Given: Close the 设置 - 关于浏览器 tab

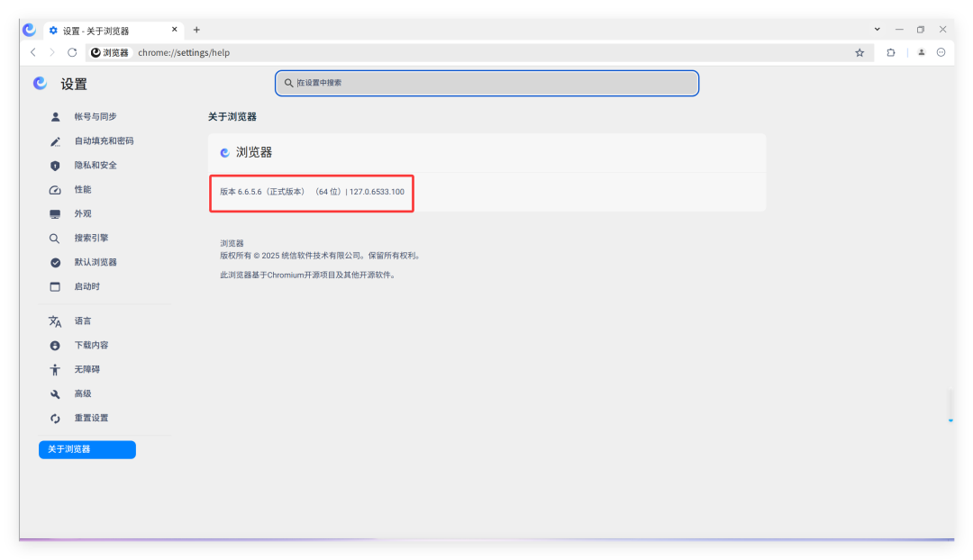Looking at the screenshot, I should pos(175,29).
